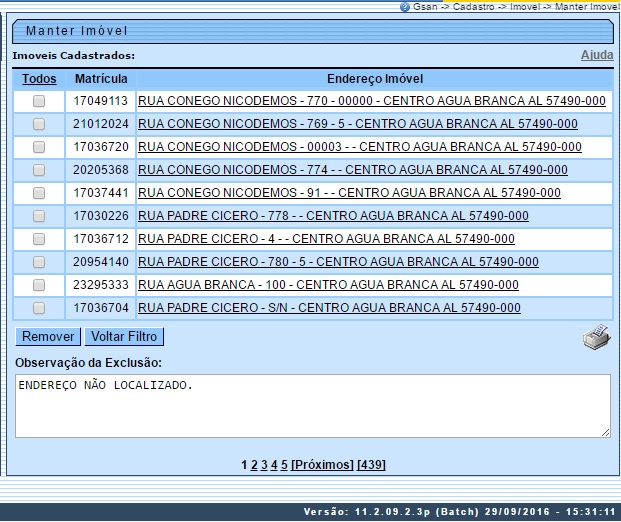This screenshot has width=621, height=522.
Task: Go to results page 5
Action: click(284, 465)
